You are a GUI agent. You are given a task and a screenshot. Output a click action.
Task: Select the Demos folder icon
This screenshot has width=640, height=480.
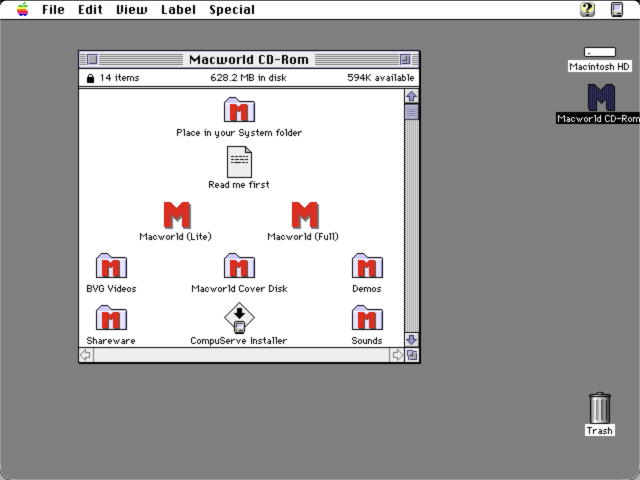367,266
